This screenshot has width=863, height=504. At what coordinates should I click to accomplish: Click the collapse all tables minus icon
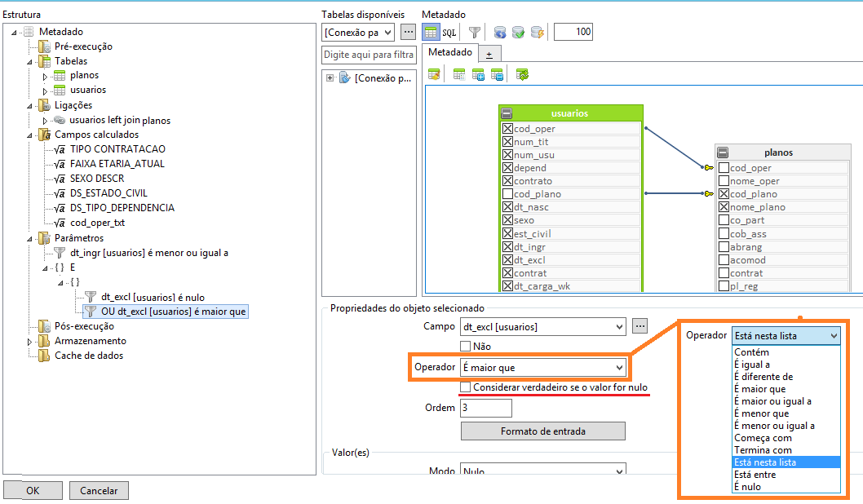pos(497,74)
